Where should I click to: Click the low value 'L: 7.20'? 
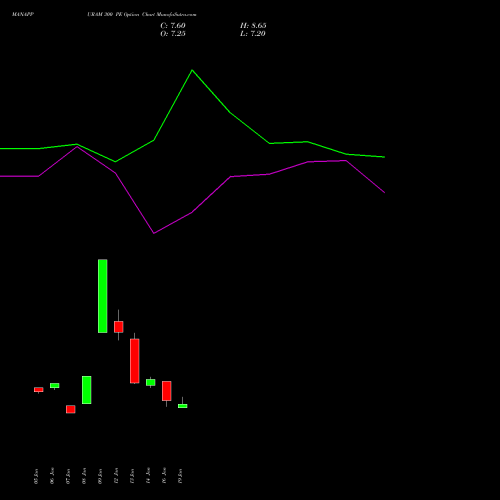click(x=253, y=34)
